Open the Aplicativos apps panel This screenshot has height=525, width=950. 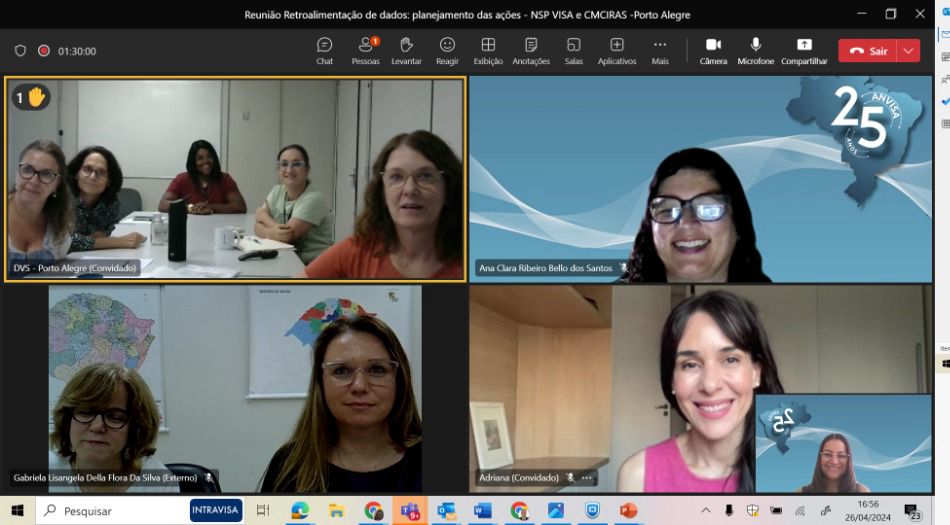pos(617,51)
